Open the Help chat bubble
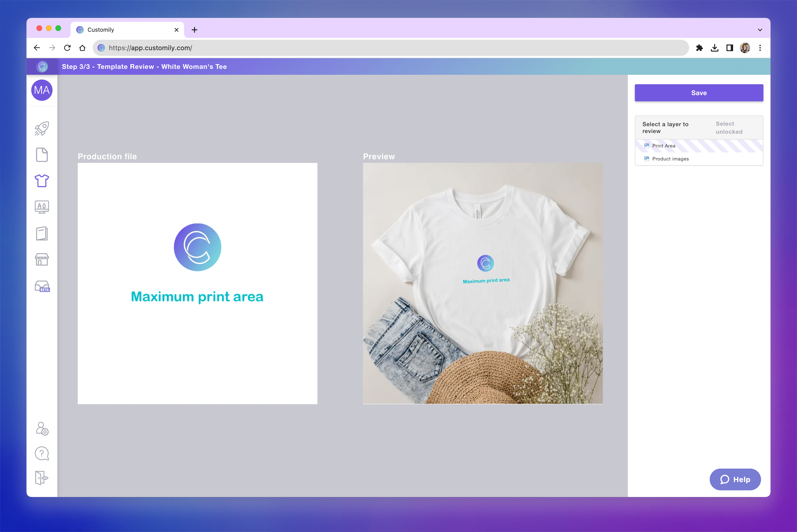The width and height of the screenshot is (797, 532). (735, 479)
